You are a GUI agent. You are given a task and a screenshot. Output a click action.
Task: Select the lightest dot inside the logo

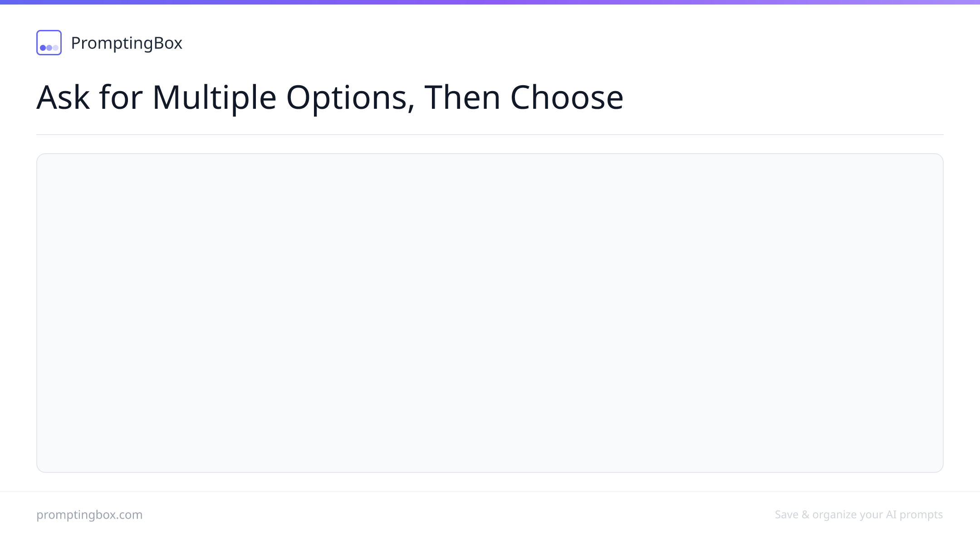coord(55,48)
